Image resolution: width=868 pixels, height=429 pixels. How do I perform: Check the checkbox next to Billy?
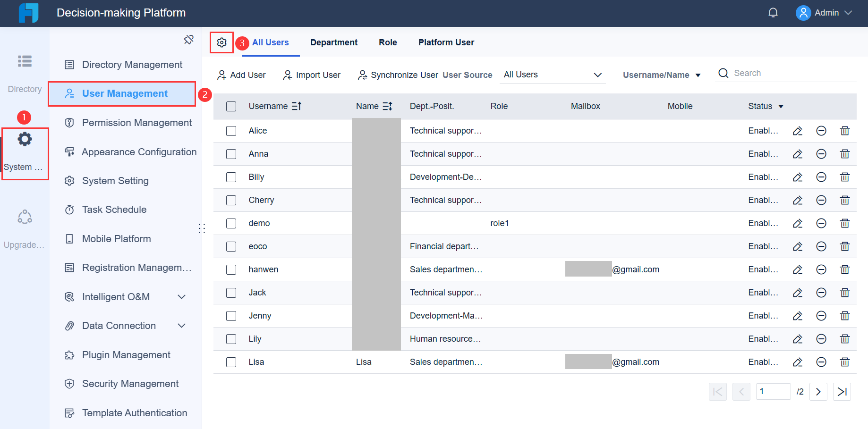(x=231, y=177)
